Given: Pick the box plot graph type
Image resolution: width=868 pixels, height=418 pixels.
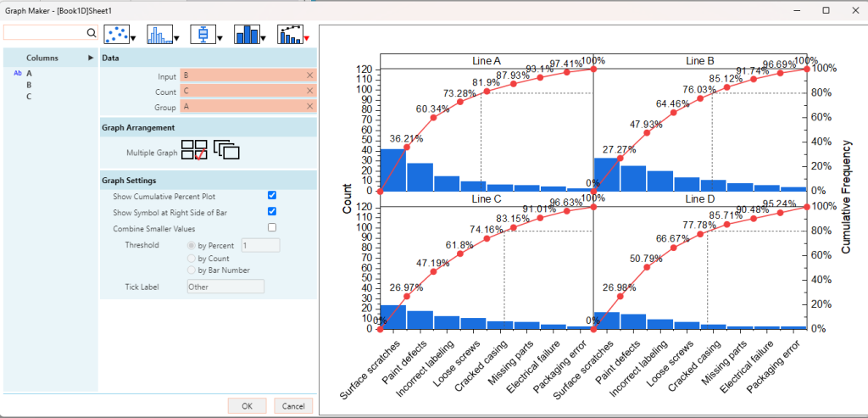Looking at the screenshot, I should 203,34.
